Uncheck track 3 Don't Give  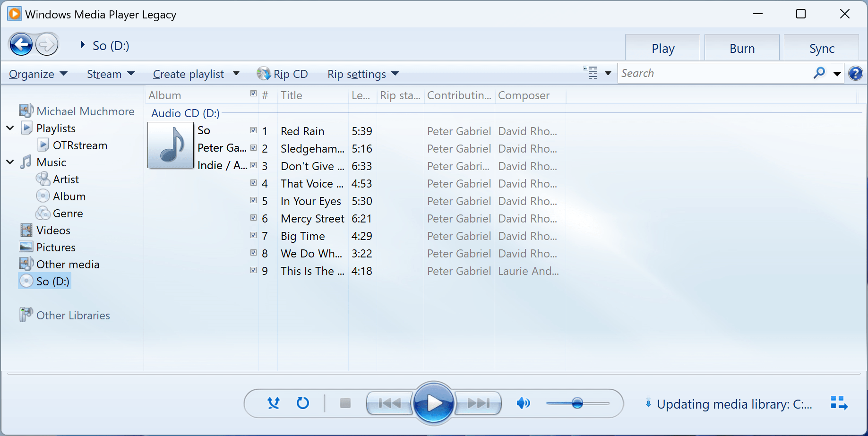254,165
